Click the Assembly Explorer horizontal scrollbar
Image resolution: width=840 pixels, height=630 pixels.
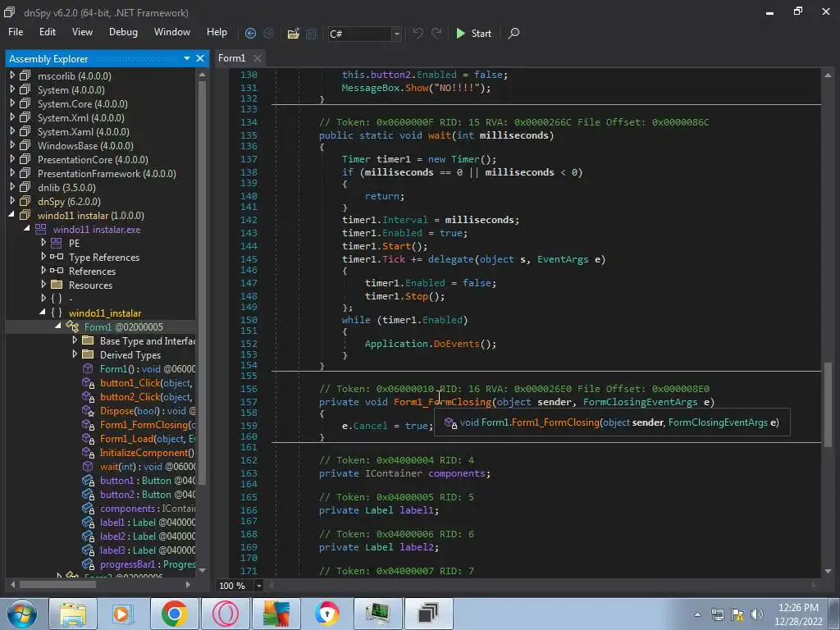coord(57,584)
